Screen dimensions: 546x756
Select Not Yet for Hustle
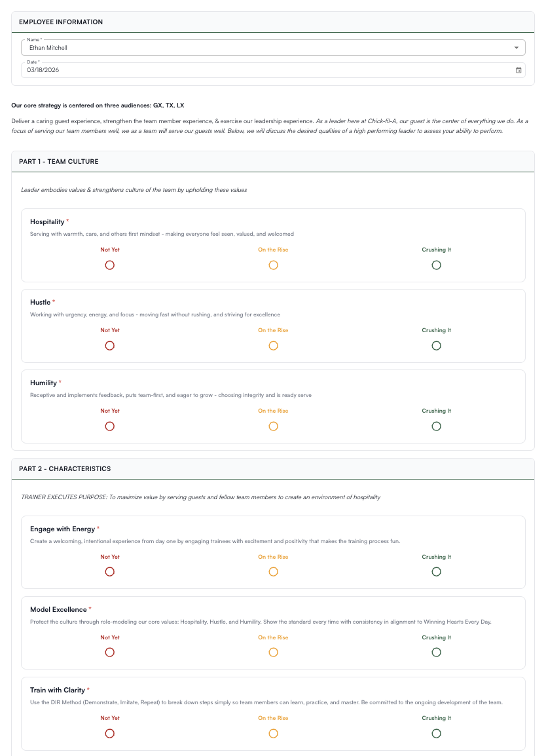109,345
